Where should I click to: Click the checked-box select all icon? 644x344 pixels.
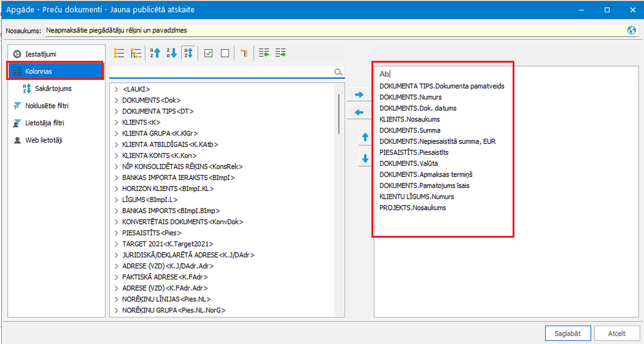click(x=208, y=53)
